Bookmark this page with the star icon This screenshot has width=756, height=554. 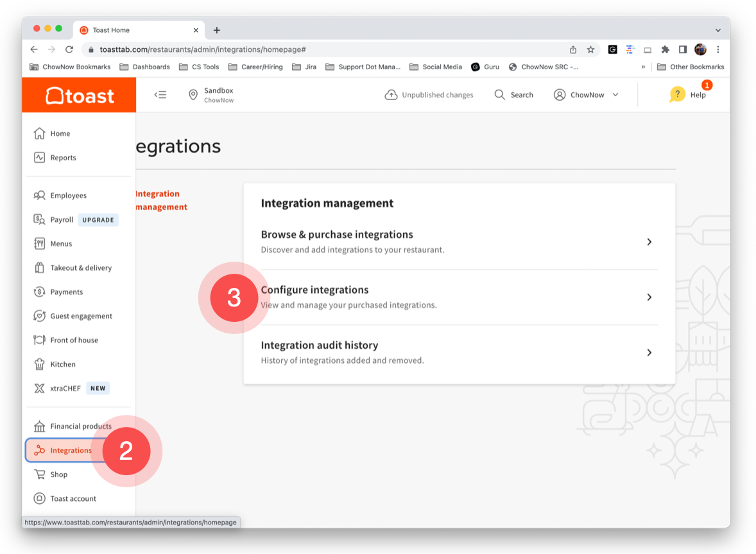click(590, 49)
